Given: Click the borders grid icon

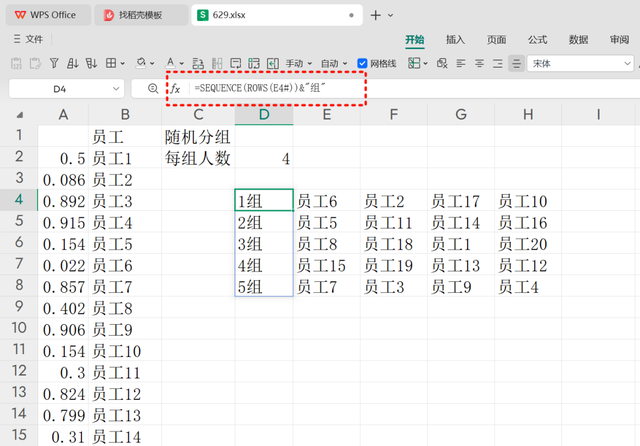Looking at the screenshot, I should tap(111, 63).
